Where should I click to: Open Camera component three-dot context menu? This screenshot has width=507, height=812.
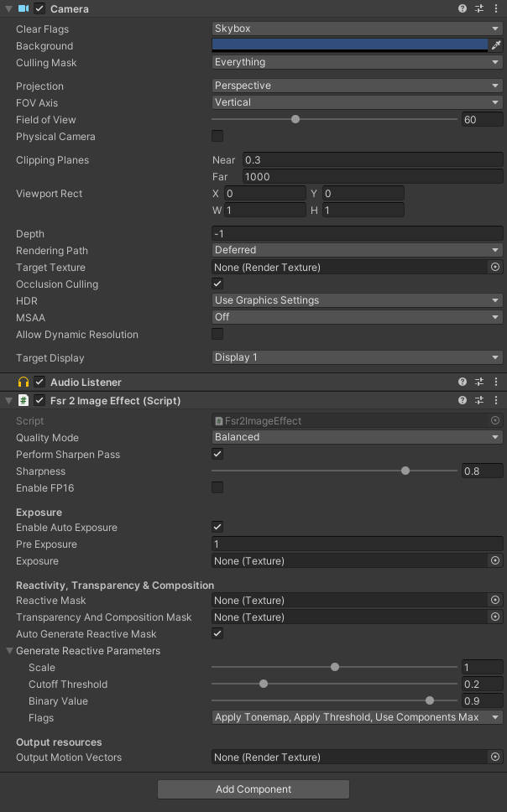click(x=496, y=8)
